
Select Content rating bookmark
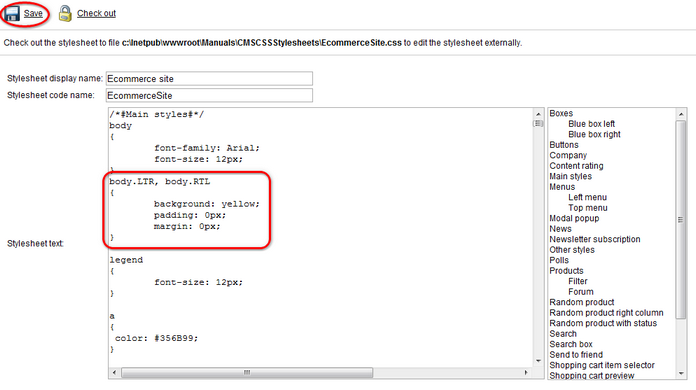coord(576,166)
